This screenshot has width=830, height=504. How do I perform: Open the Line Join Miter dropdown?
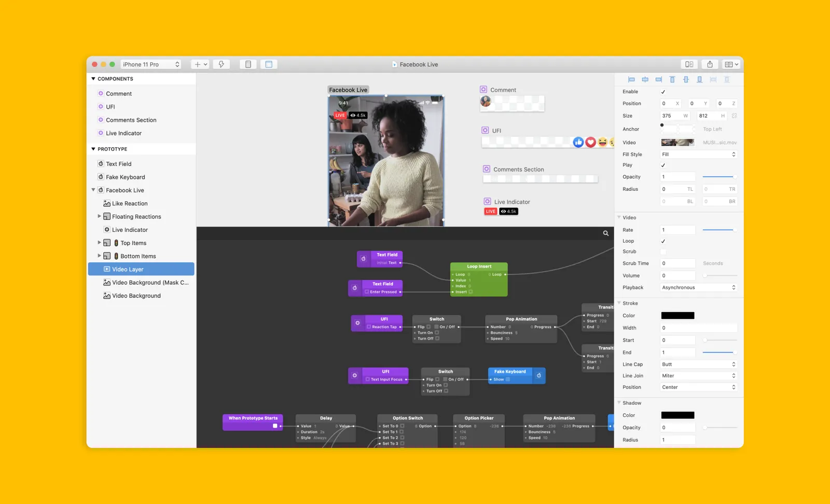tap(699, 376)
